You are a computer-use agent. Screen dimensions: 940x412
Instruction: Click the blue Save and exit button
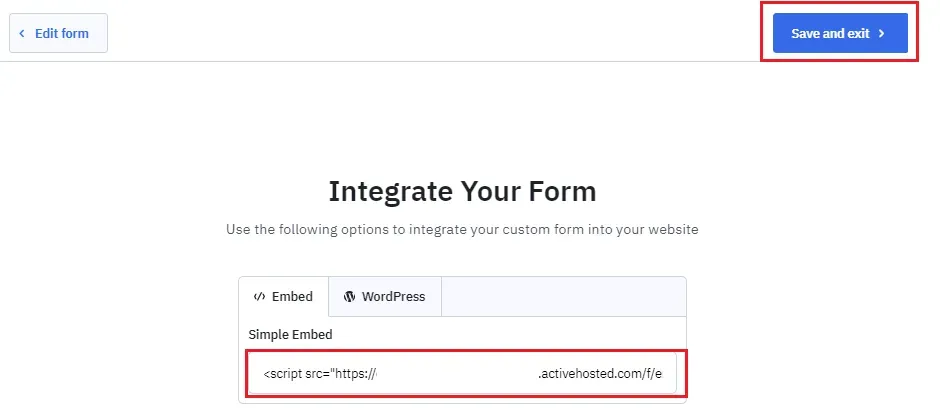[840, 33]
